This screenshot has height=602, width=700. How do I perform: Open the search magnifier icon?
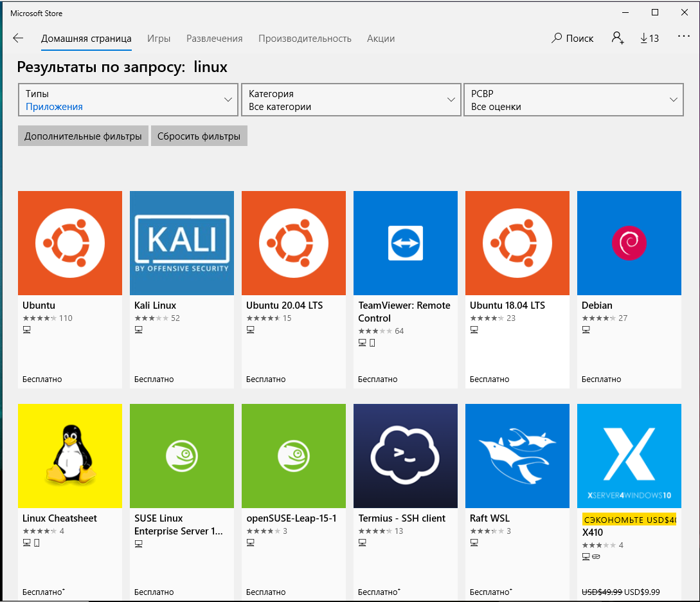coord(557,39)
